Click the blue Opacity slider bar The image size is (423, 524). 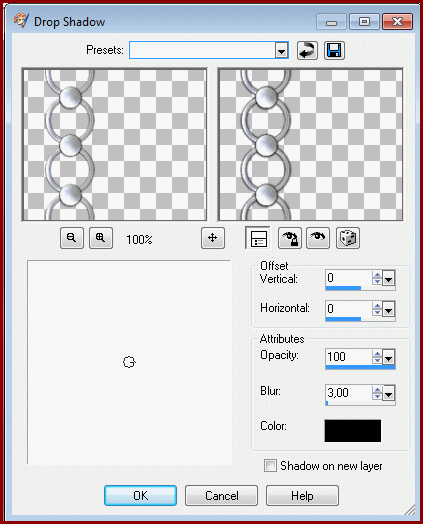(360, 367)
